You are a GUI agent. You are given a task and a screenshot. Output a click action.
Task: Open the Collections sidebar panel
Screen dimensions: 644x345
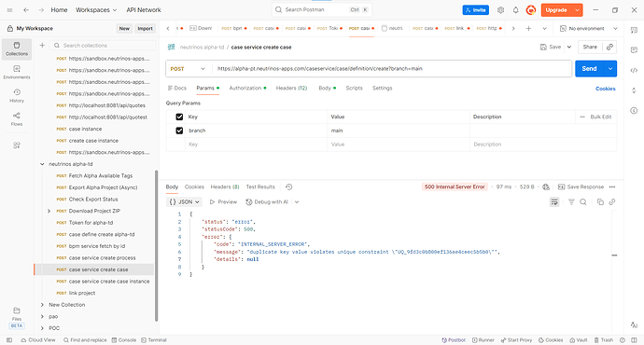pyautogui.click(x=17, y=48)
